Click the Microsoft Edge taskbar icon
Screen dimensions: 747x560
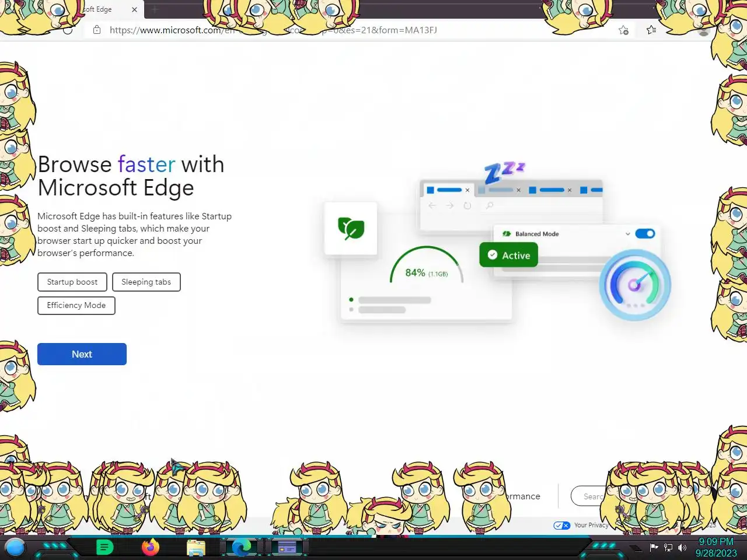[241, 547]
